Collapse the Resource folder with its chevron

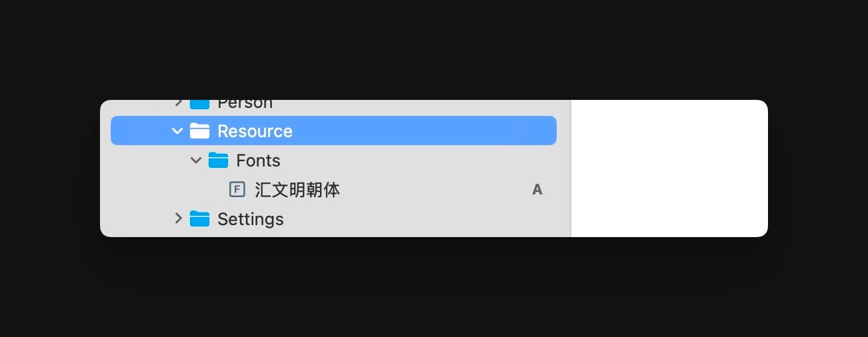tap(177, 131)
